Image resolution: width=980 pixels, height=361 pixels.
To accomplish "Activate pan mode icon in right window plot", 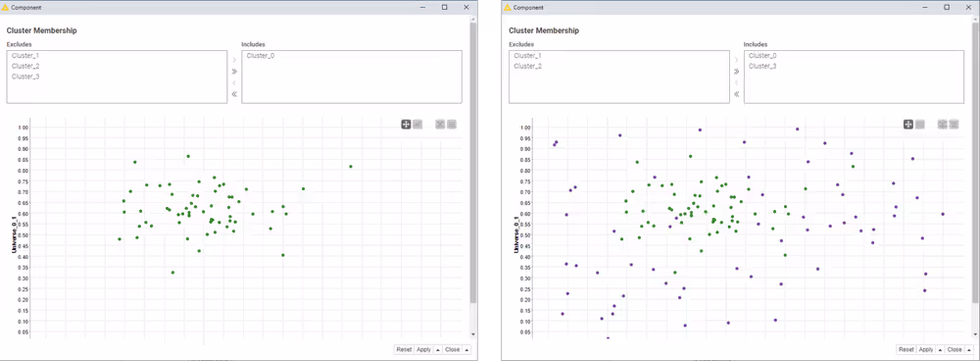I will pyautogui.click(x=908, y=125).
